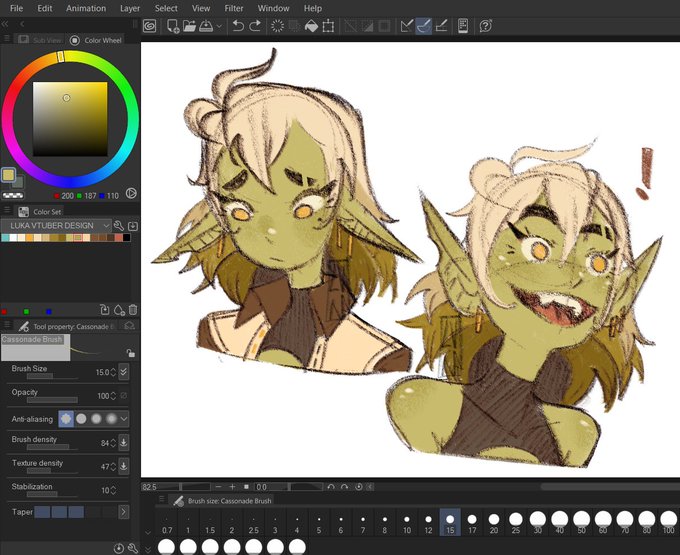Open Brush density dynamics button
Image resolution: width=680 pixels, height=555 pixels.
(124, 442)
